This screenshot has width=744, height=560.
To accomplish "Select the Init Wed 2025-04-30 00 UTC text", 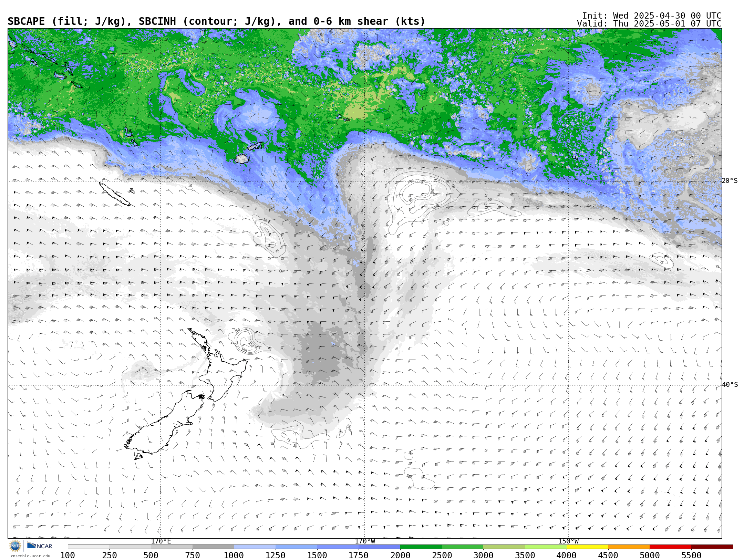I will tap(651, 16).
